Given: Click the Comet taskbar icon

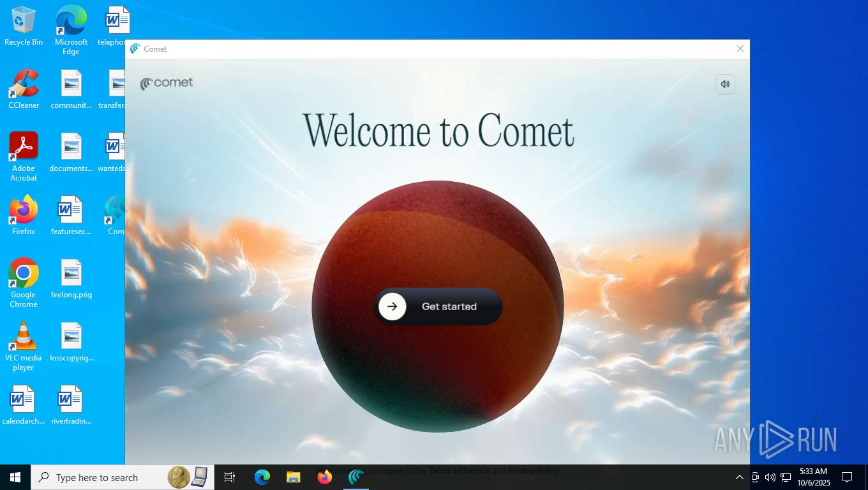Looking at the screenshot, I should pyautogui.click(x=356, y=477).
